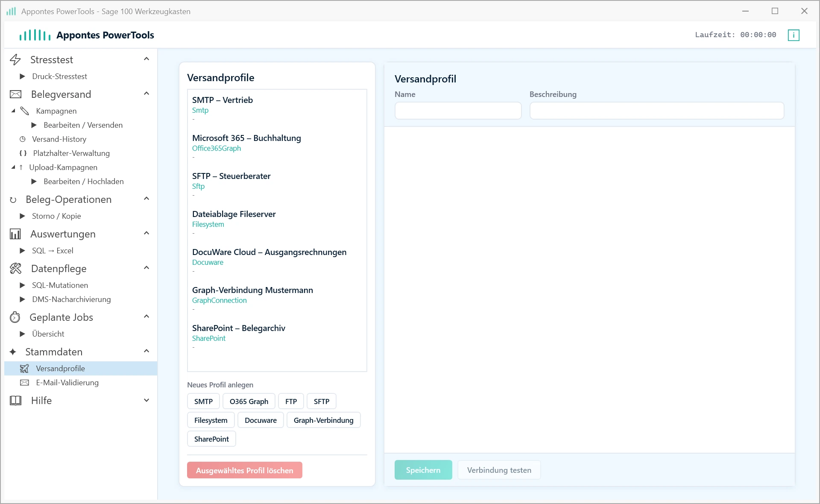Create new Docuware profile
Screen dimensions: 820x504
pos(261,420)
